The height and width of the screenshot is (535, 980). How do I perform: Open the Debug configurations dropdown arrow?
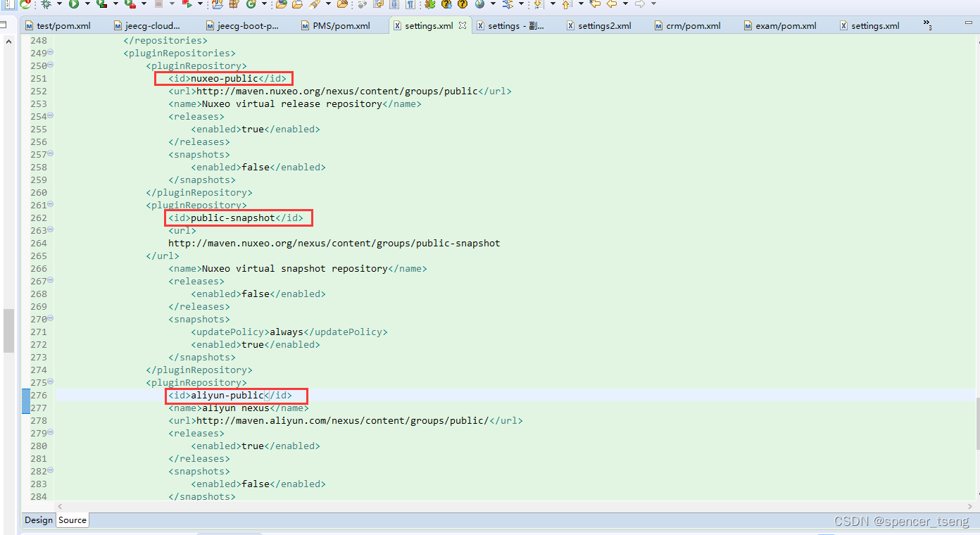(59, 4)
